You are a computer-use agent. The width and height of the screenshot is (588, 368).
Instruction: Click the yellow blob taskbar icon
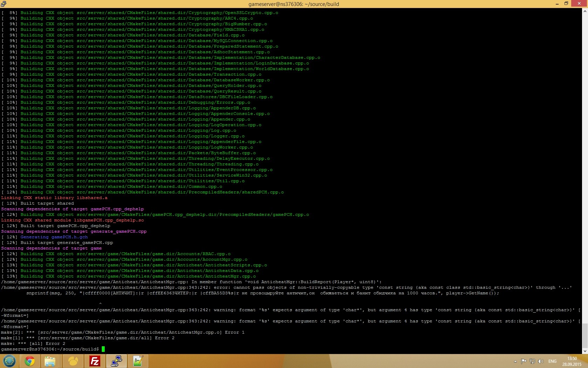(x=73, y=361)
